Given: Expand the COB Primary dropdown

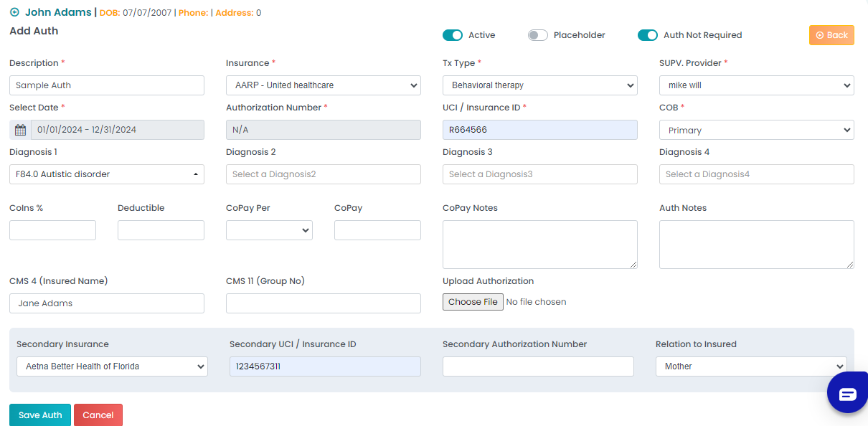Looking at the screenshot, I should click(x=757, y=130).
